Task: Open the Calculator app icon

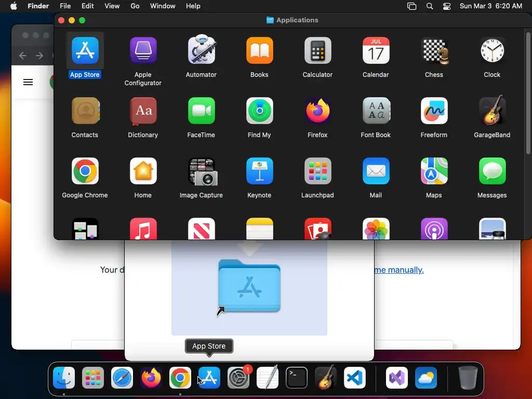Action: (317, 50)
